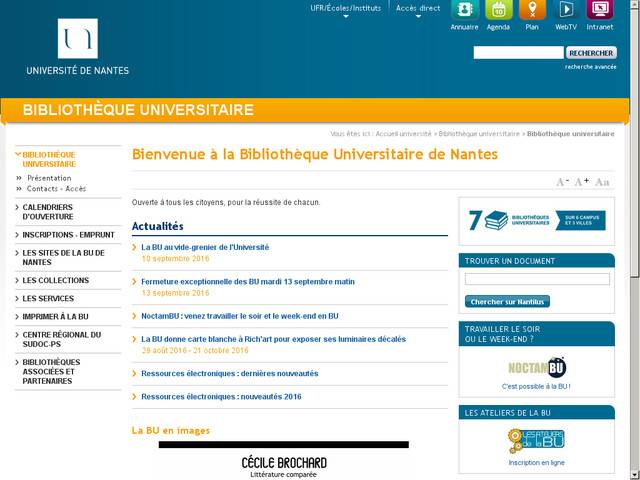Expand Les Collections menu

[x=56, y=280]
